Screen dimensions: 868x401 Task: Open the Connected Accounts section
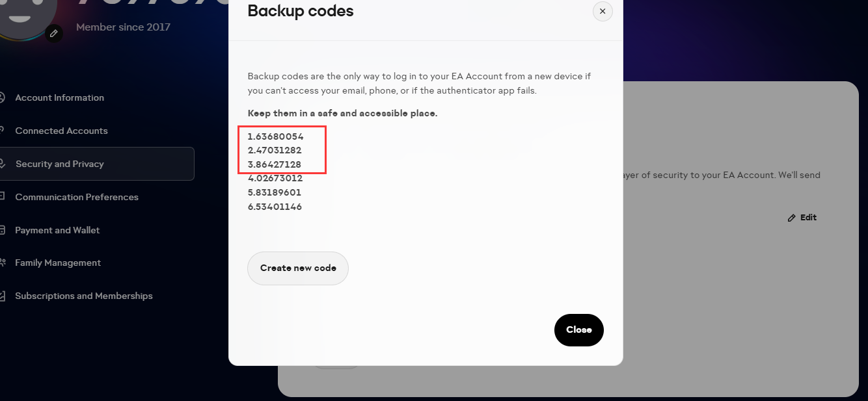pos(61,131)
